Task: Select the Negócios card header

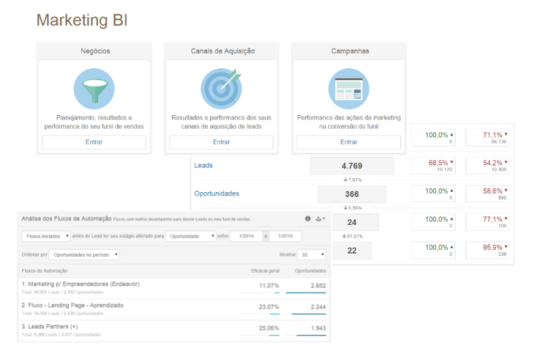Action: 94,51
